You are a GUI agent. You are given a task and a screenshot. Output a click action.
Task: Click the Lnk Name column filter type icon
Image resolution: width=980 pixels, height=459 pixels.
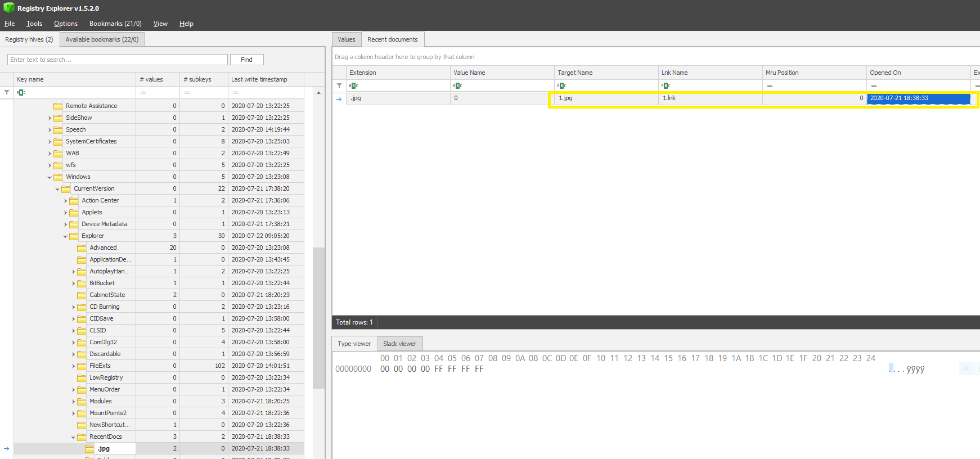click(x=666, y=85)
